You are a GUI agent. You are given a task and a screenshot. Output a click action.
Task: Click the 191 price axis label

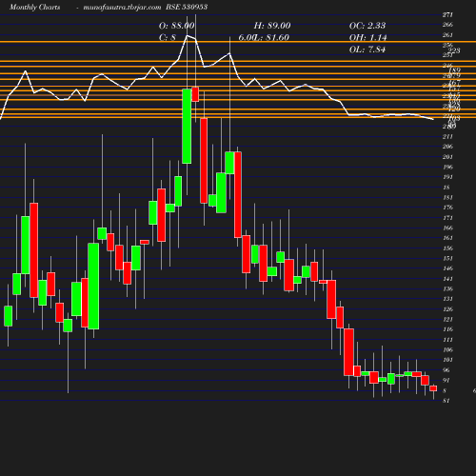click(x=447, y=177)
